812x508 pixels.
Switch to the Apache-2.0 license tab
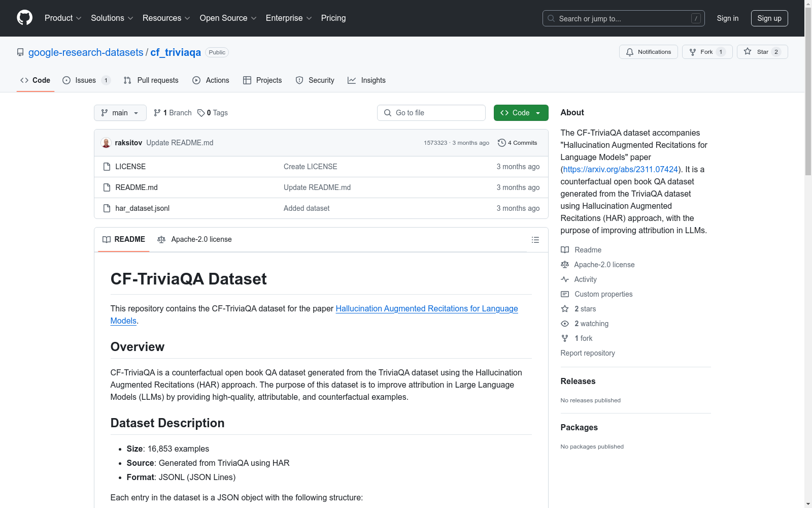(194, 239)
